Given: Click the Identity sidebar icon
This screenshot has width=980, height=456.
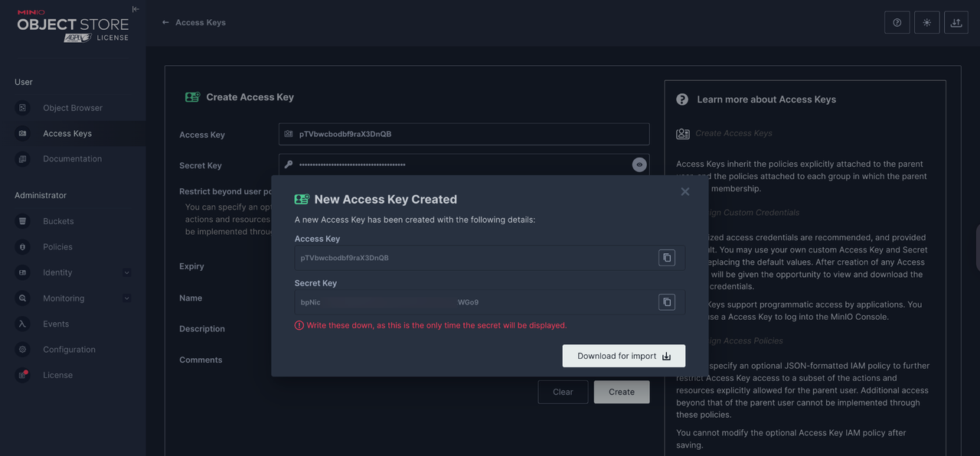Looking at the screenshot, I should click(23, 272).
